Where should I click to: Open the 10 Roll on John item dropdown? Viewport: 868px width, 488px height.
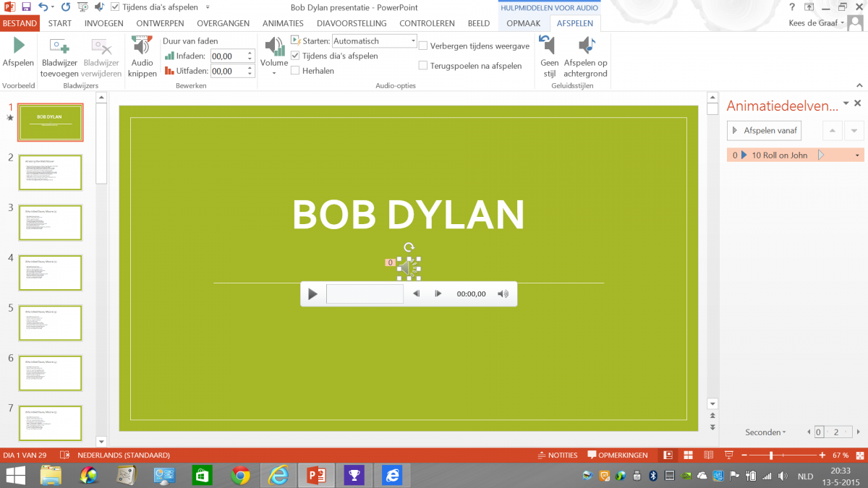(x=858, y=155)
